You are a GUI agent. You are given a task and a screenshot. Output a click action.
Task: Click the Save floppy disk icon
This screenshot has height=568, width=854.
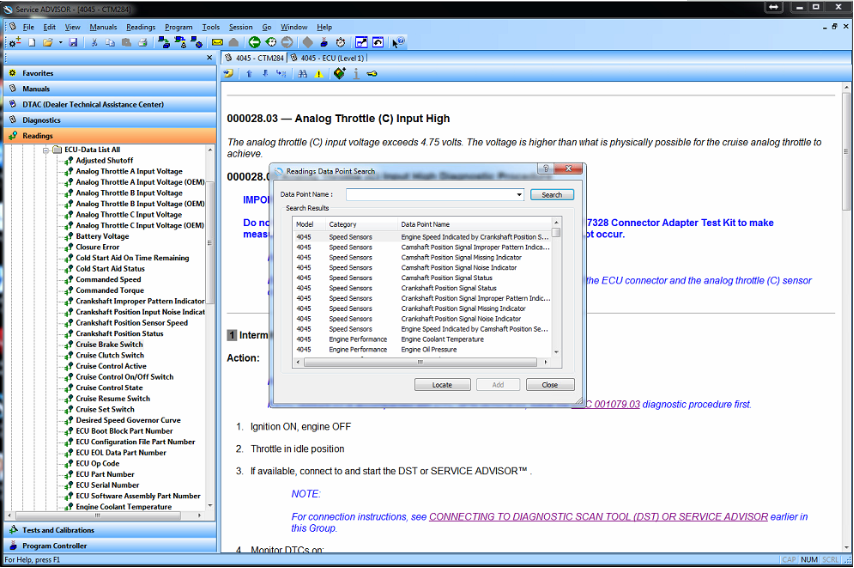73,42
